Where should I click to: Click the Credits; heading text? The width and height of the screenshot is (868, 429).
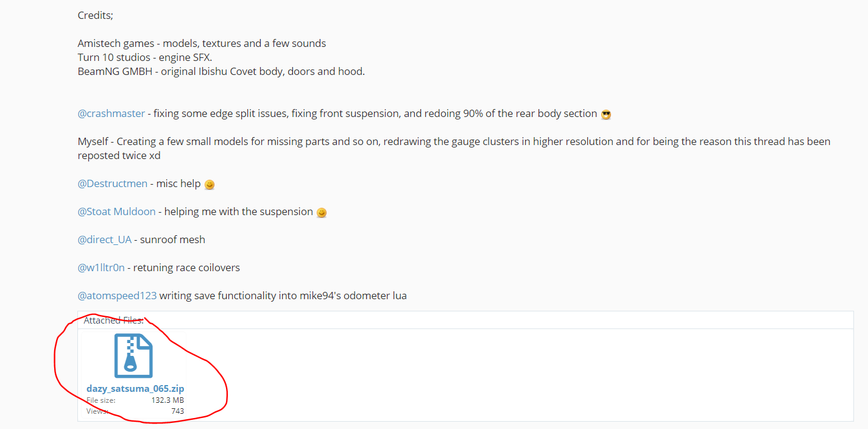pyautogui.click(x=96, y=16)
